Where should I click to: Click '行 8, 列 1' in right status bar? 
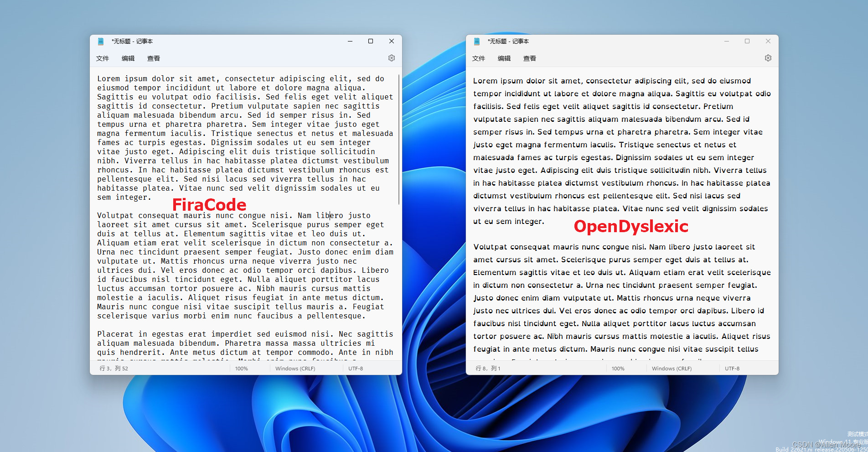pyautogui.click(x=488, y=369)
